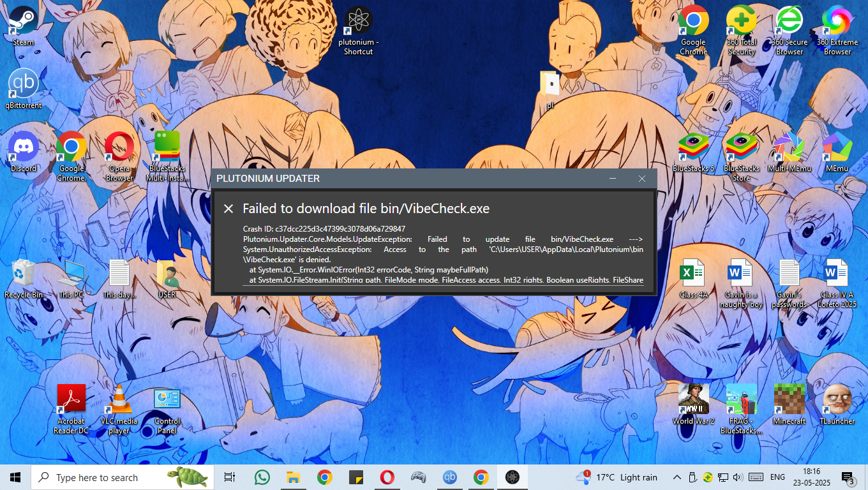The height and width of the screenshot is (490, 868).
Task: Open the Google Chrome shortcut beside the Discord icon
Action: click(x=71, y=157)
